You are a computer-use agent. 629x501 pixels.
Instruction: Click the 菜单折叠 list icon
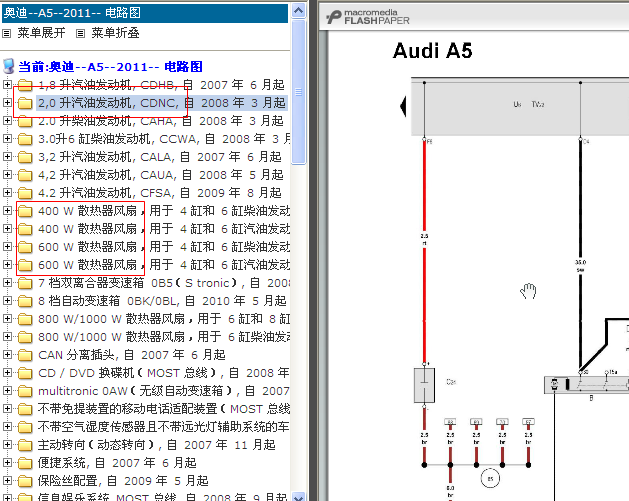point(81,34)
